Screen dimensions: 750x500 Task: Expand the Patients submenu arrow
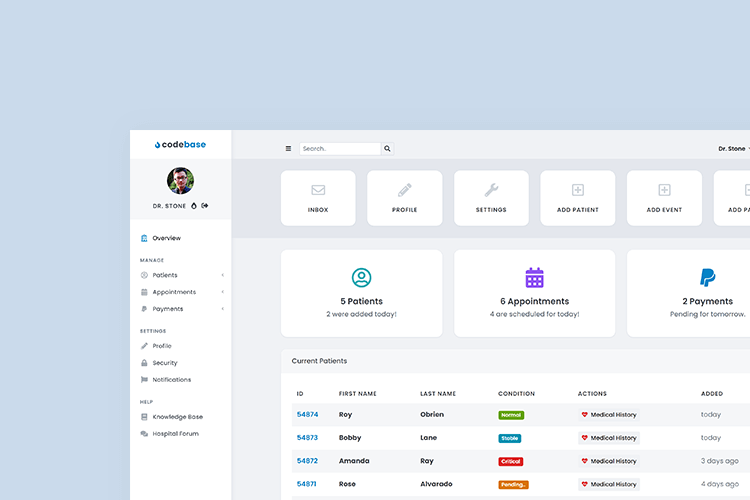(x=222, y=275)
